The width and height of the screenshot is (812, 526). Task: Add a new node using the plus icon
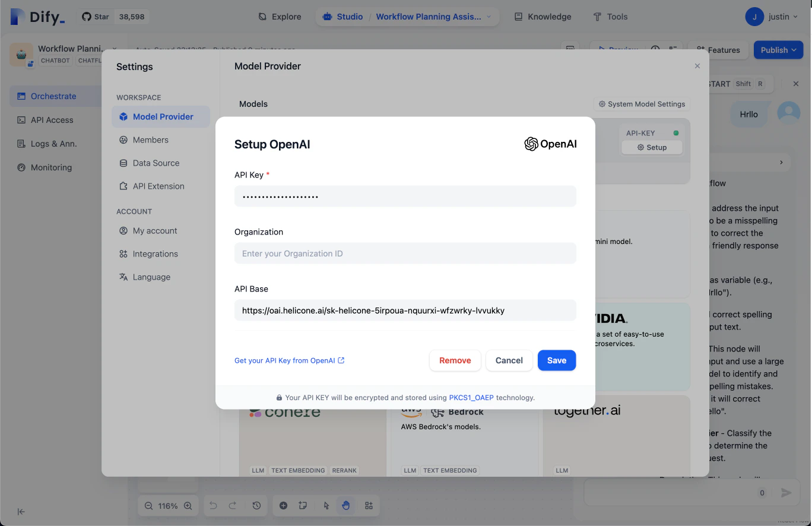coord(283,505)
